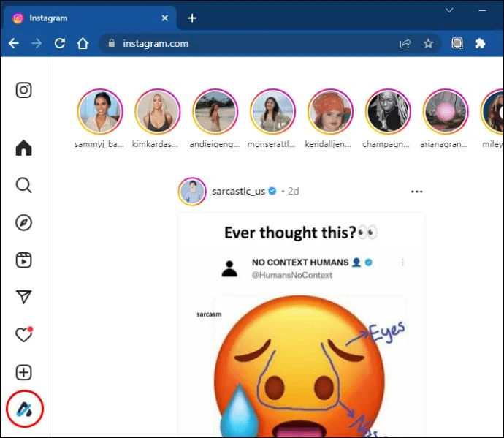The image size is (504, 438).
Task: Go back in the browser
Action: (x=14, y=43)
